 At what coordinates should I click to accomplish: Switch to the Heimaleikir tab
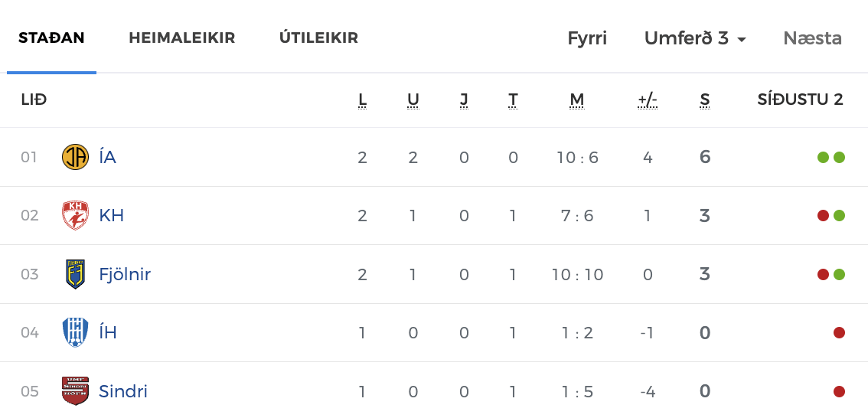click(x=181, y=38)
